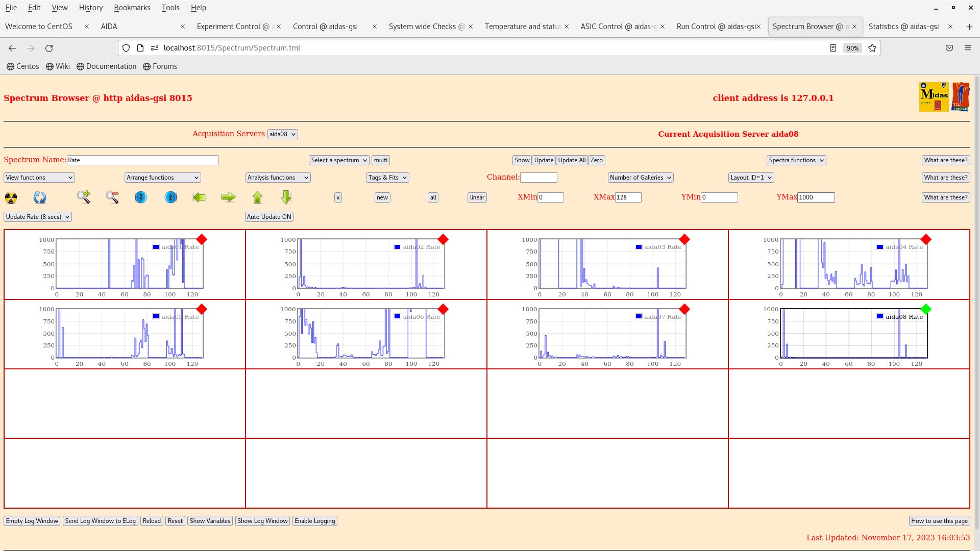Click the blue refresh arrows icon
The height and width of the screenshot is (551, 980).
pyautogui.click(x=40, y=197)
